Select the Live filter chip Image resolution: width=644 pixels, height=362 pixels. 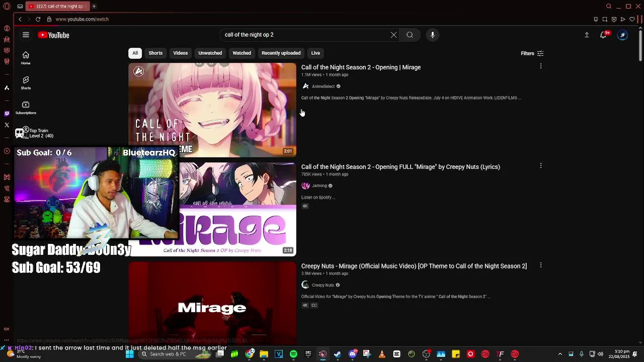[315, 53]
